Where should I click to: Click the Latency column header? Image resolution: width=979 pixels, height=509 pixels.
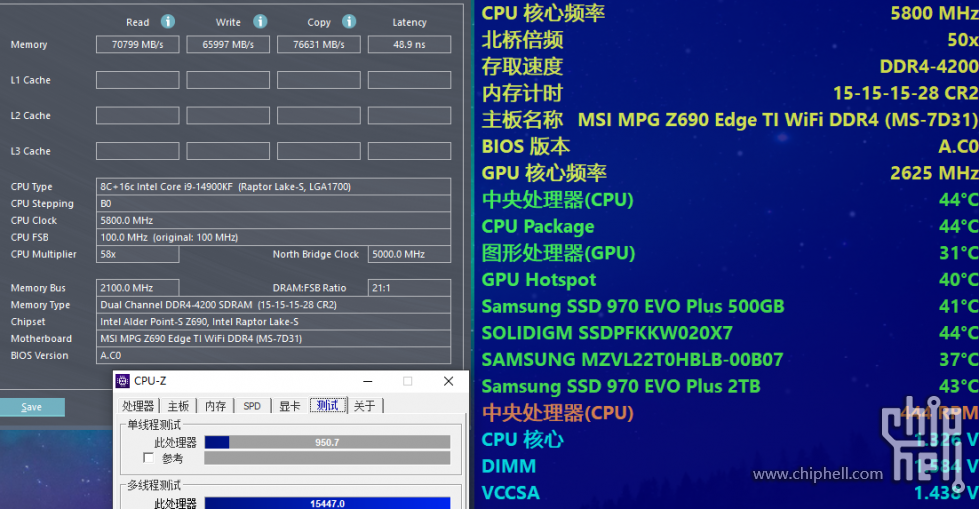(x=409, y=22)
